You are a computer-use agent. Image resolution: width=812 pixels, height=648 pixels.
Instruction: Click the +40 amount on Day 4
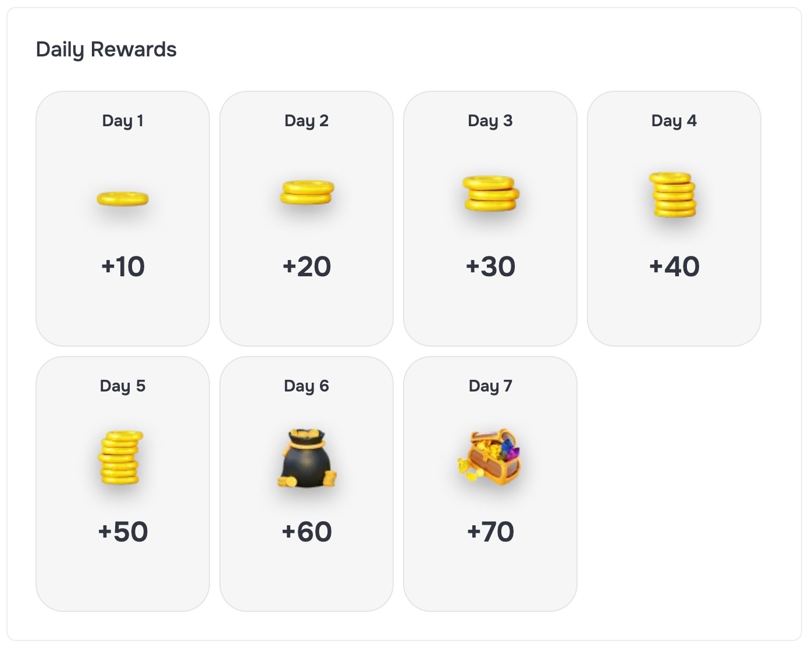(x=674, y=266)
